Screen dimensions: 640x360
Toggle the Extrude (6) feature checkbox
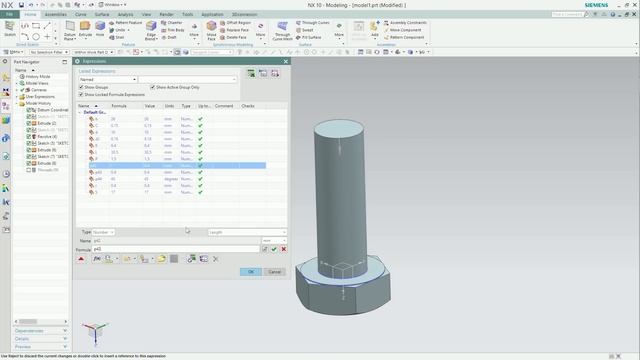pos(29,150)
